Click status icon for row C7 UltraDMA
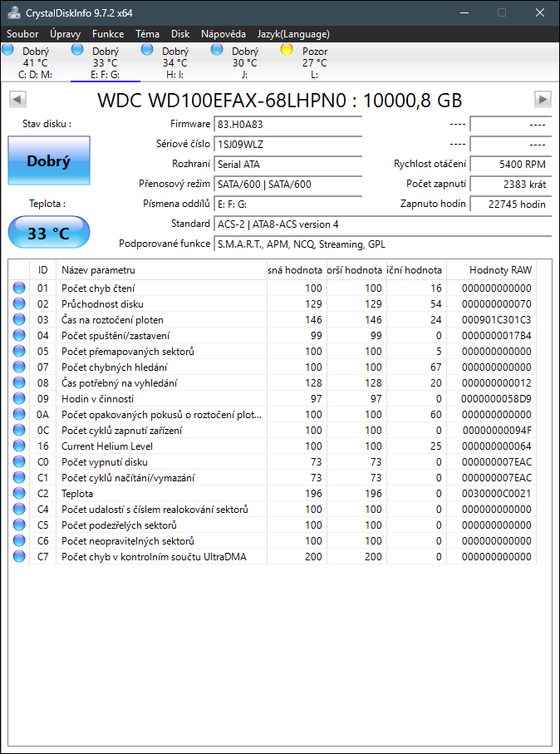The image size is (560, 754). [19, 556]
